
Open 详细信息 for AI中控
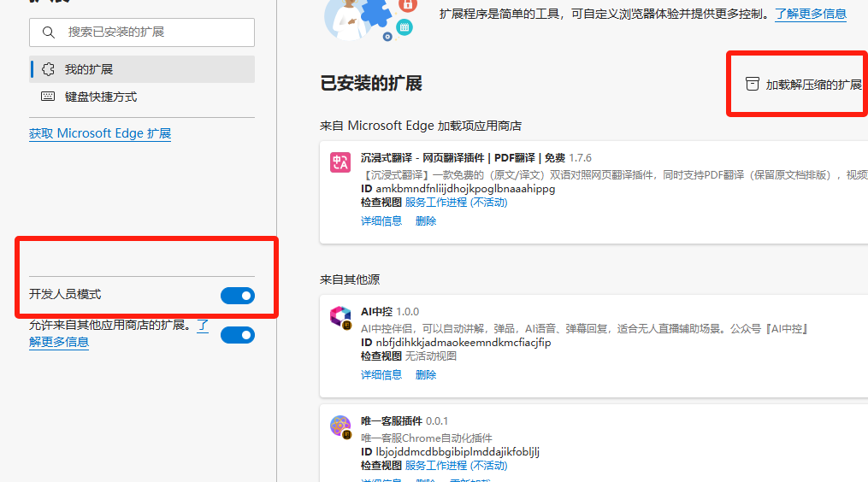381,374
